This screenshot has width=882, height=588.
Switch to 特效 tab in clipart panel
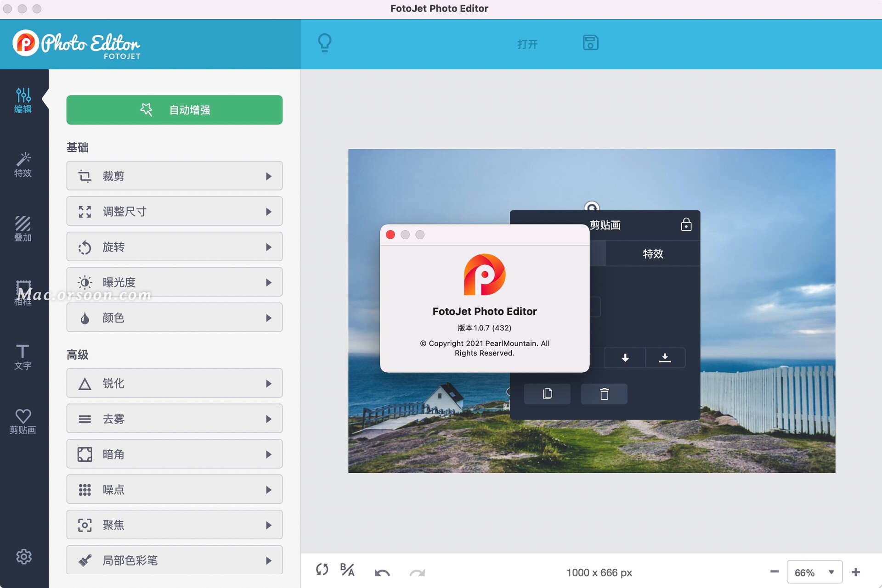(x=653, y=253)
